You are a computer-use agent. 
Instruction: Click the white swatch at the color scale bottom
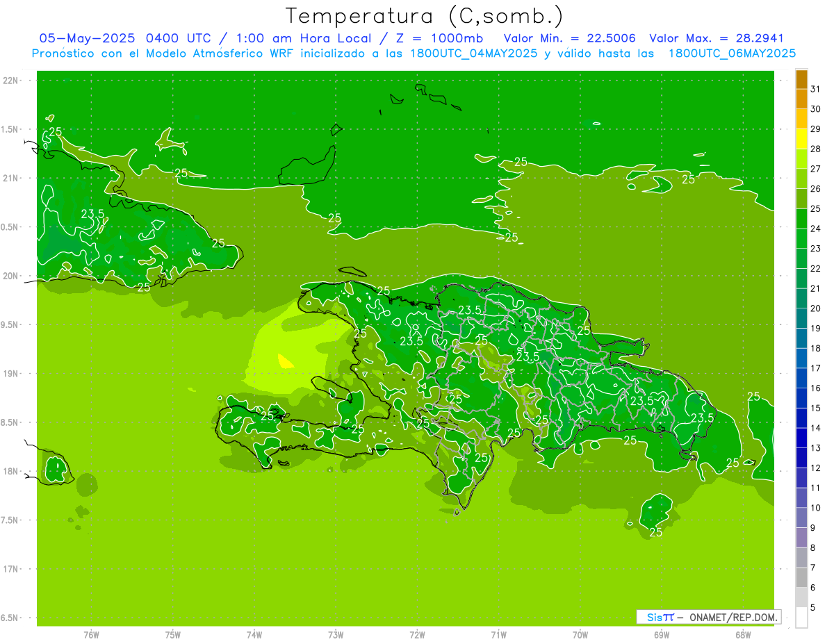tap(801, 617)
